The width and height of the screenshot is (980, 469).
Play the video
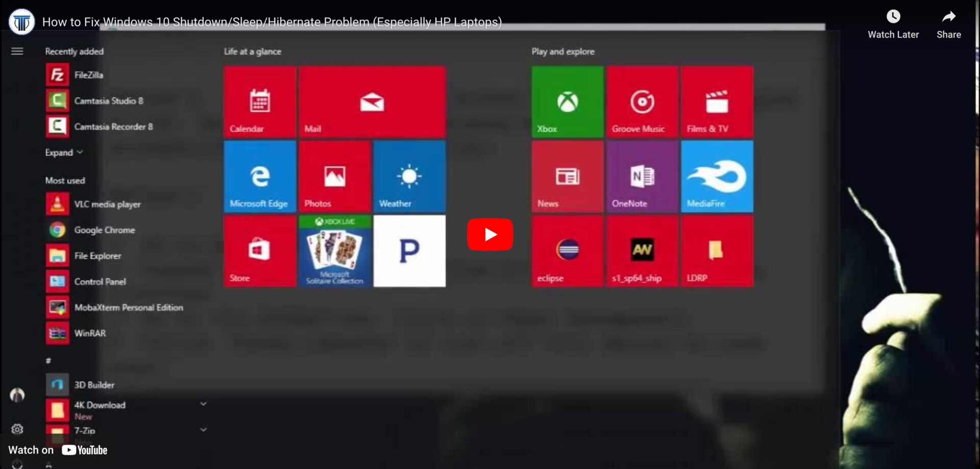[x=489, y=234]
